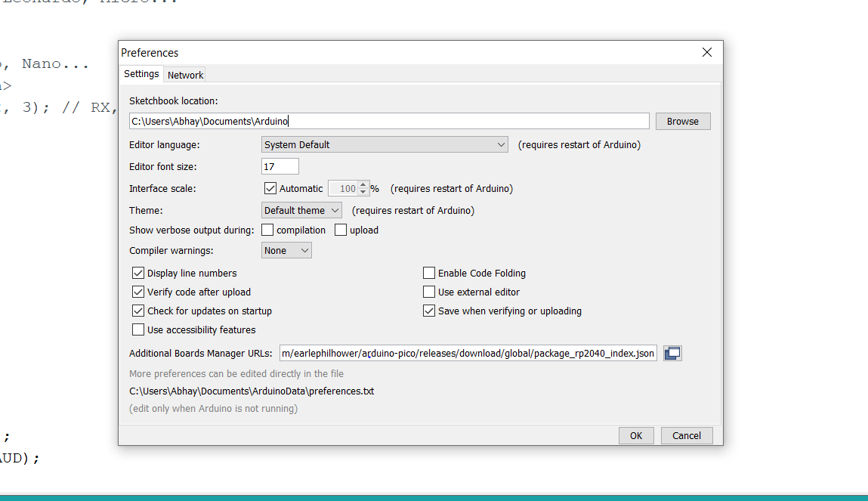Click the Editor font size field
This screenshot has width=868, height=501.
pyautogui.click(x=280, y=167)
